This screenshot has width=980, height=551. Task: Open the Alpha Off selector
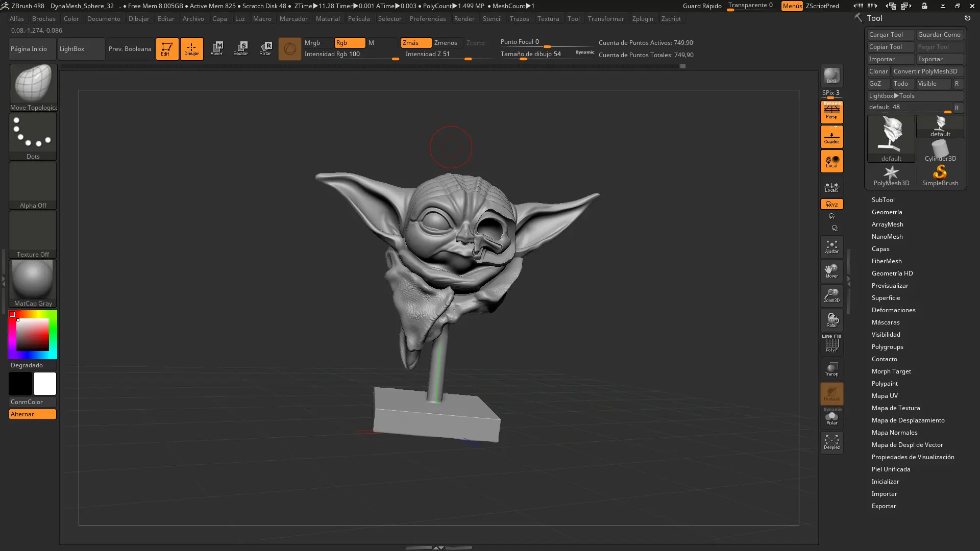[33, 186]
